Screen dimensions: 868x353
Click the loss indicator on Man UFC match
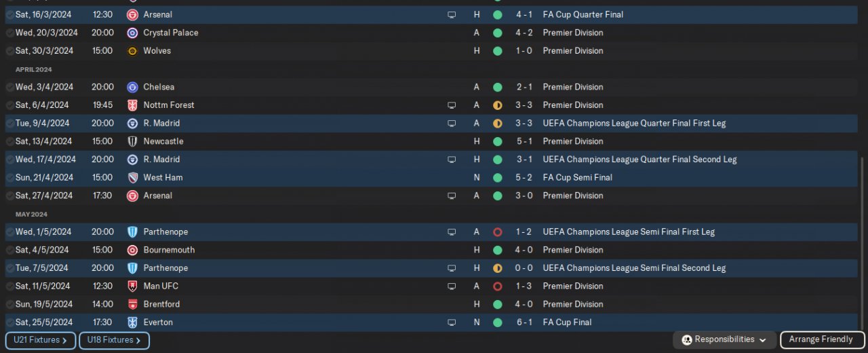click(x=497, y=286)
